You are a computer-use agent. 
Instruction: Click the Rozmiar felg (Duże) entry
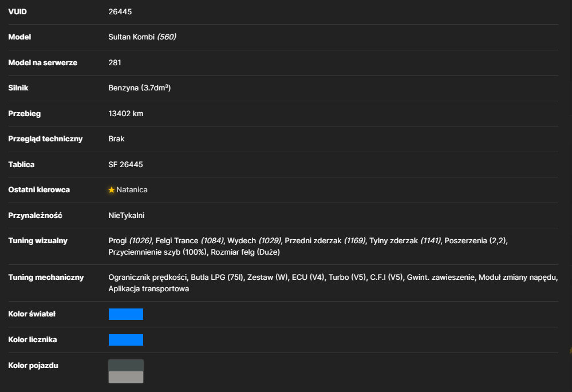(x=245, y=252)
